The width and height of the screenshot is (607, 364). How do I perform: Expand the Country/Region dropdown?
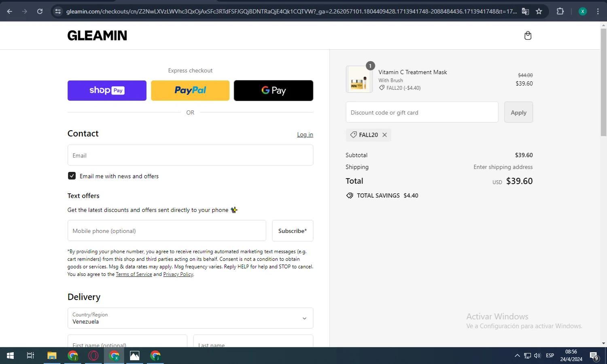(190, 318)
